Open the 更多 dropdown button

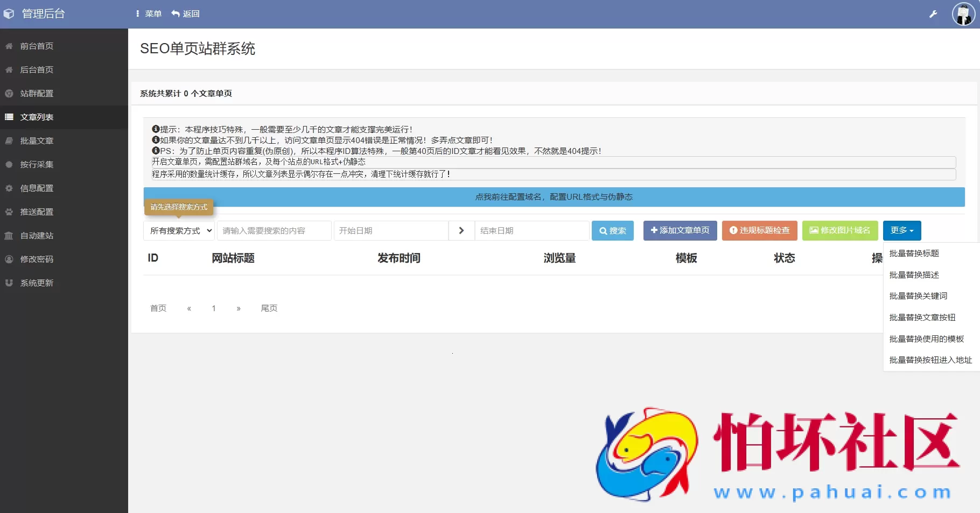pyautogui.click(x=901, y=230)
